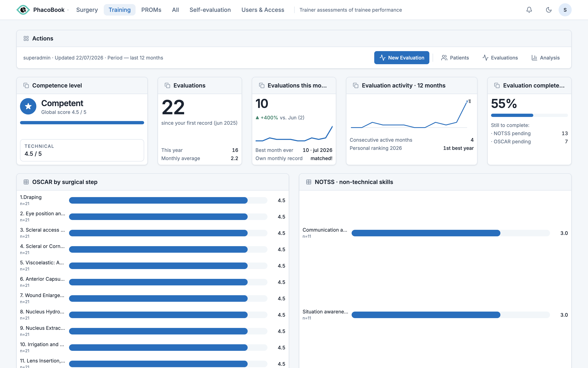Viewport: 588px width, 368px height.
Task: Open the Evaluations list button
Action: pyautogui.click(x=500, y=58)
